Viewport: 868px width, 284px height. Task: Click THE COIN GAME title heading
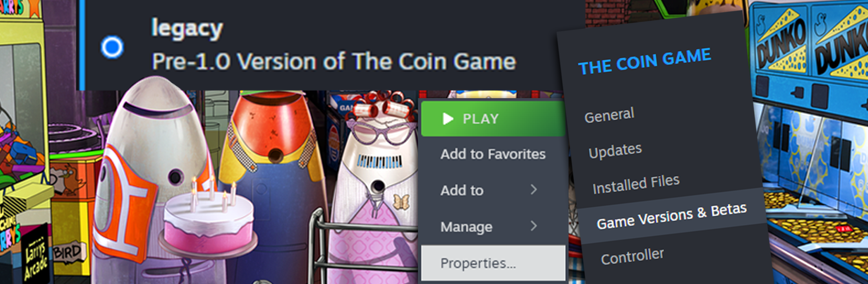coord(645,61)
